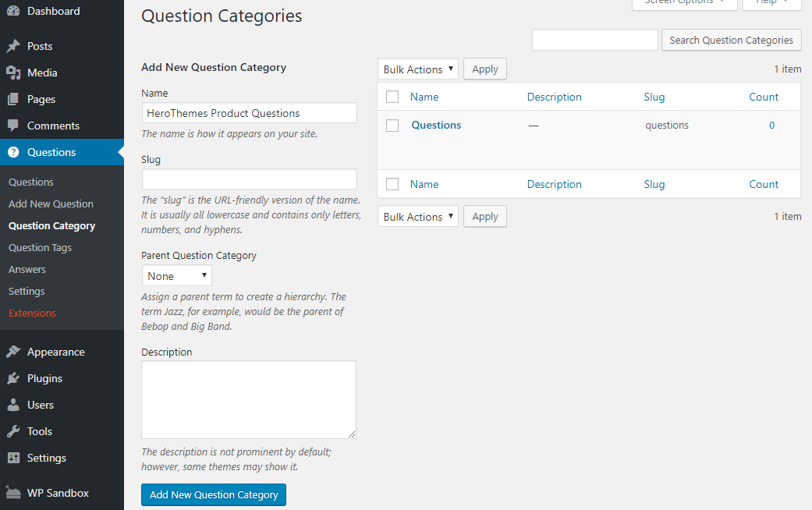The width and height of the screenshot is (812, 510).
Task: Open the bottom Bulk Actions dropdown
Action: point(418,217)
